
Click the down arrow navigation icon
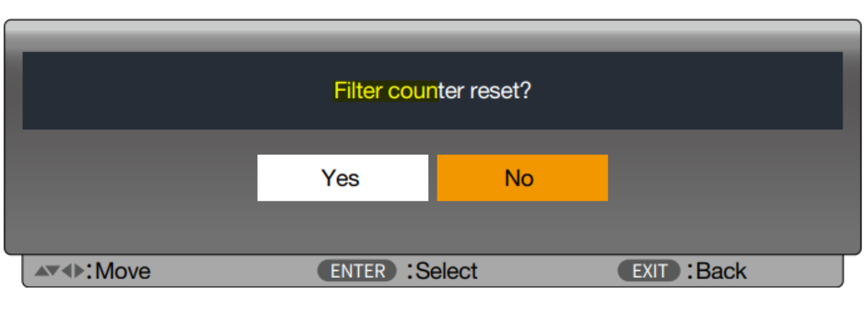(53, 271)
